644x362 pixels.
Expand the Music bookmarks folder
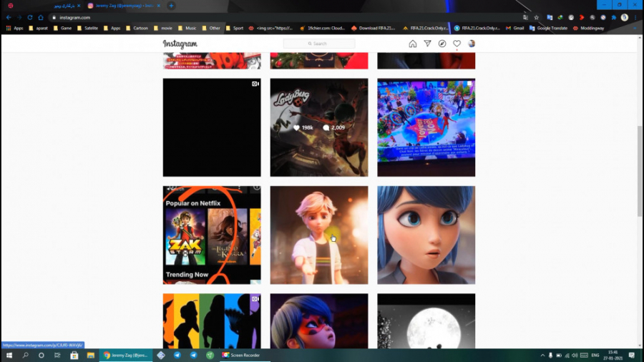coord(187,28)
